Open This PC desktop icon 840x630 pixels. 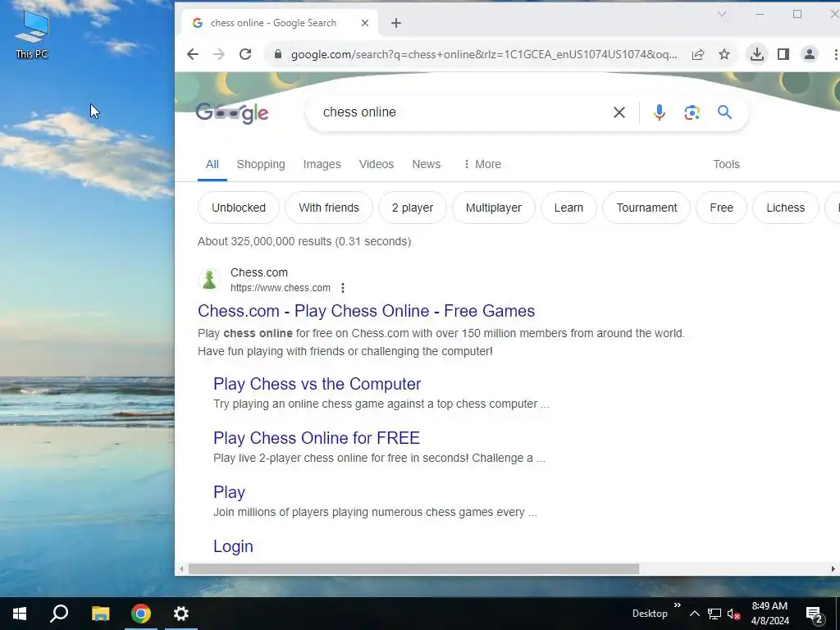[x=32, y=34]
